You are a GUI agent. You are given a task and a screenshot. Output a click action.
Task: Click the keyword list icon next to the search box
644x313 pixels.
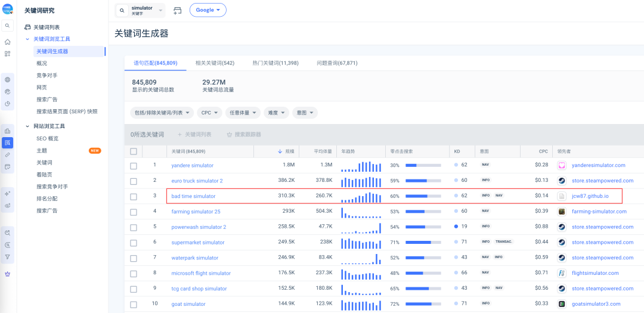pos(178,10)
